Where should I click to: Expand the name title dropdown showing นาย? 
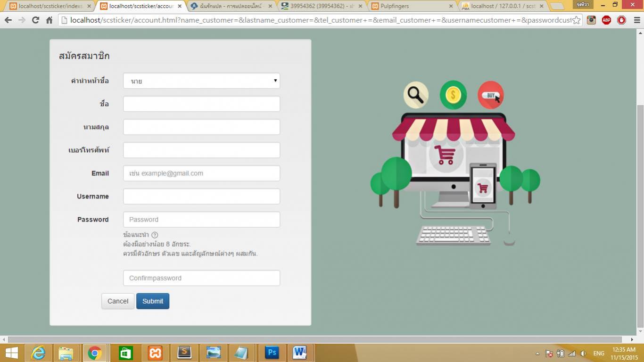pos(201,81)
